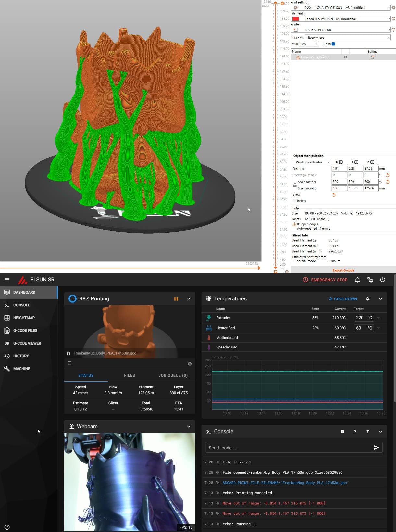Collapse the Webcam panel chevron
396x532 pixels.
189,426
